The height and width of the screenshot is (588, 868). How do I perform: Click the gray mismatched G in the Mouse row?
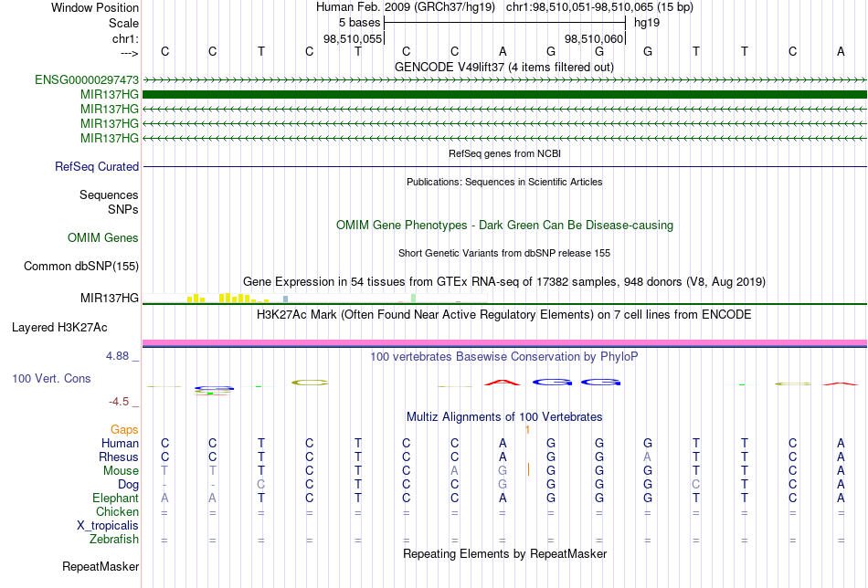click(x=503, y=471)
